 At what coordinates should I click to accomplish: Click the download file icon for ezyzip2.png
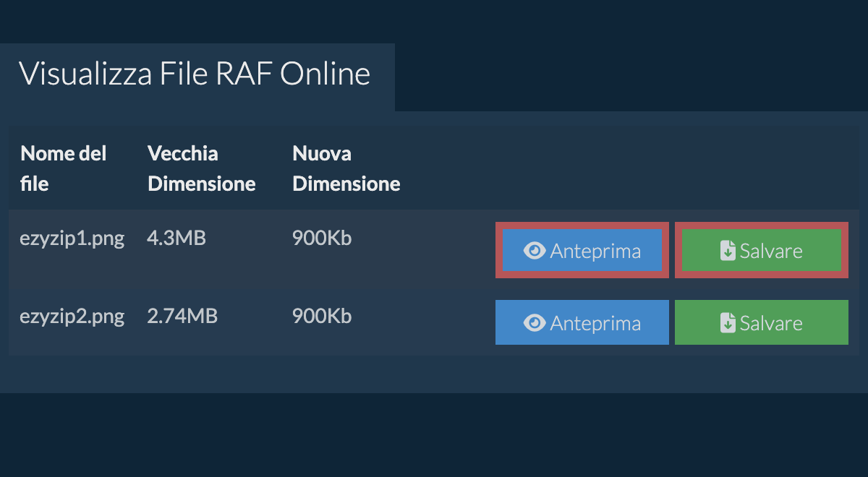pos(728,323)
